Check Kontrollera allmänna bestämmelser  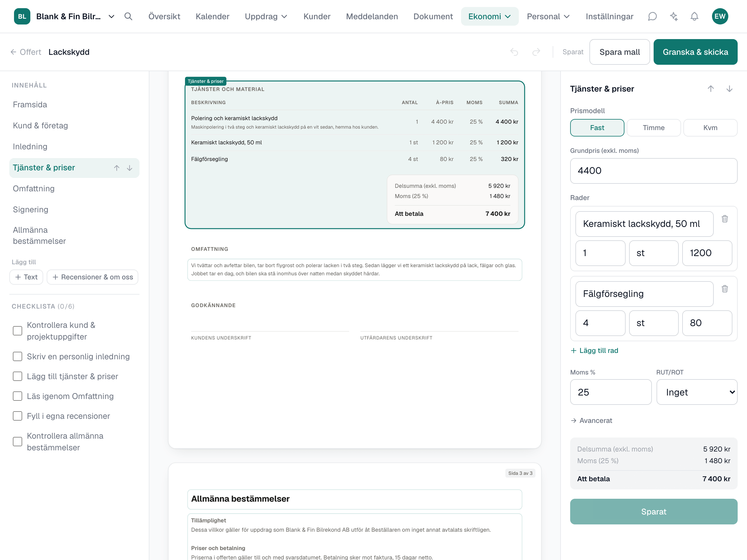click(17, 442)
